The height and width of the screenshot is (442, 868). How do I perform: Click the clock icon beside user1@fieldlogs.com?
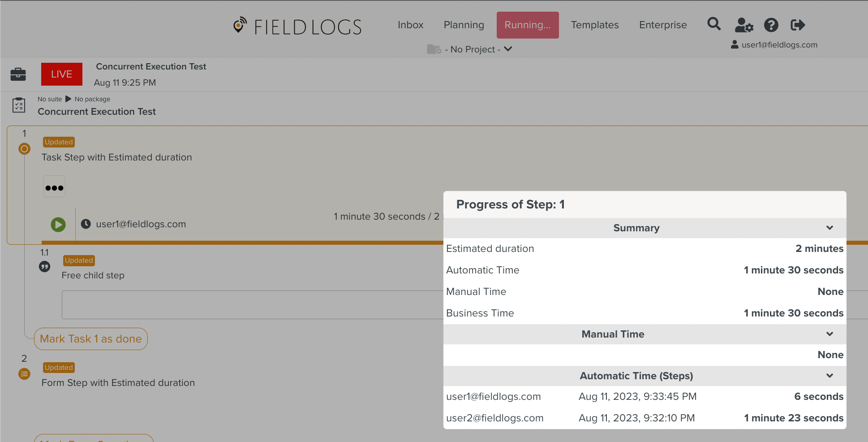86,224
